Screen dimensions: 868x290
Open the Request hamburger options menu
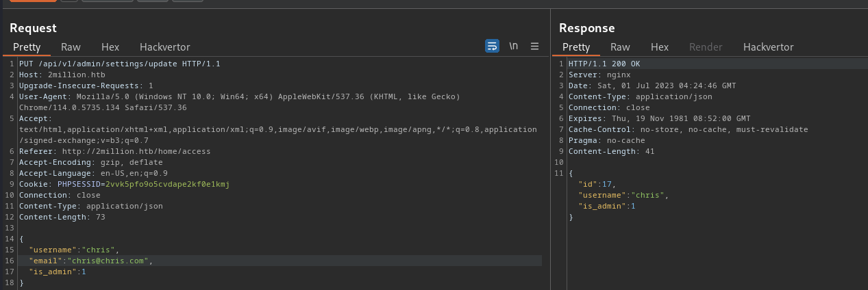click(535, 47)
